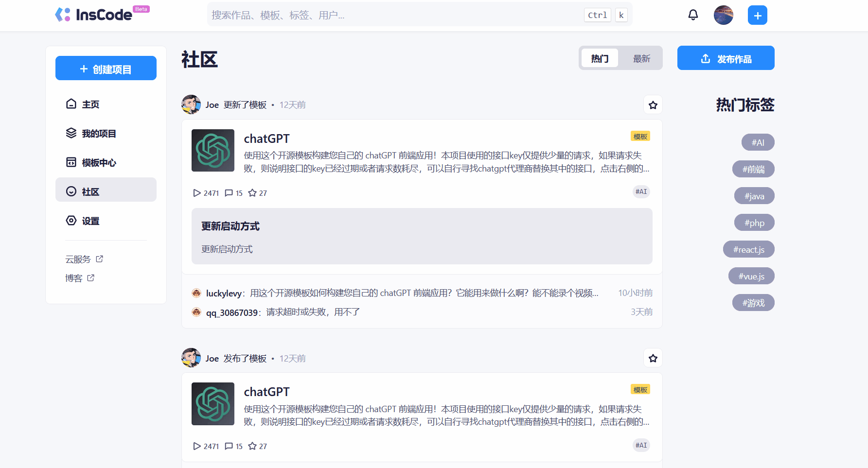
Task: Click the 发布作品 button
Action: pos(726,58)
